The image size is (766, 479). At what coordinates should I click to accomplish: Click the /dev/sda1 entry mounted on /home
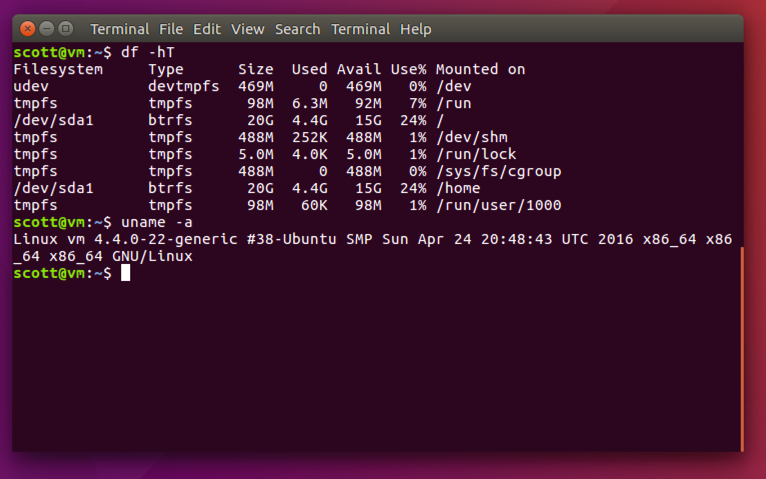(x=53, y=188)
